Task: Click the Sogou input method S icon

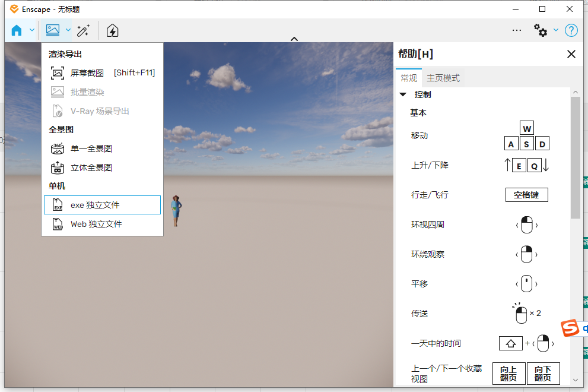Action: click(570, 328)
